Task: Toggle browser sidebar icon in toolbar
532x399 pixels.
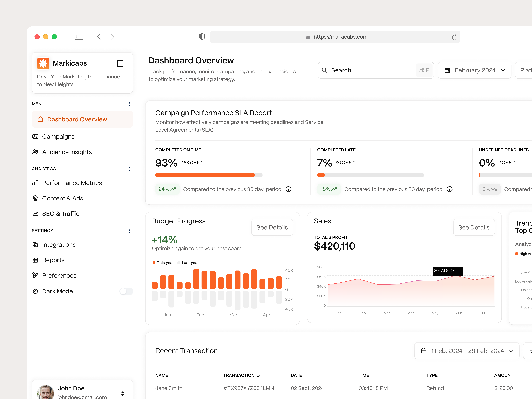Action: tap(79, 37)
